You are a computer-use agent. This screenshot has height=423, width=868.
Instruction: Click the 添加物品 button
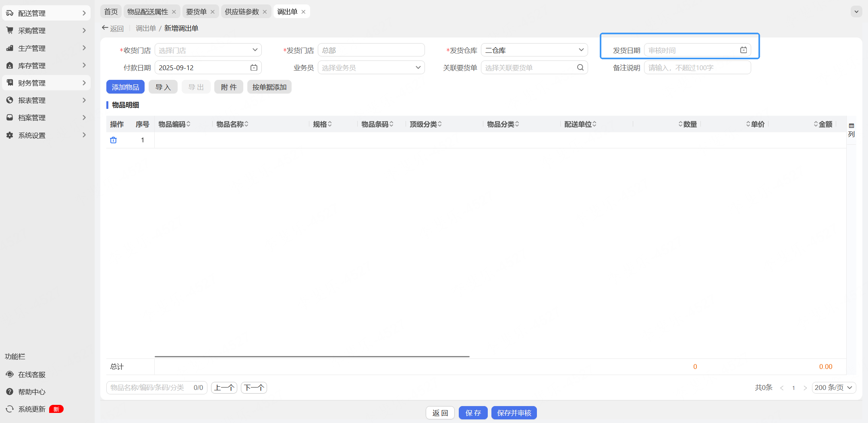125,87
